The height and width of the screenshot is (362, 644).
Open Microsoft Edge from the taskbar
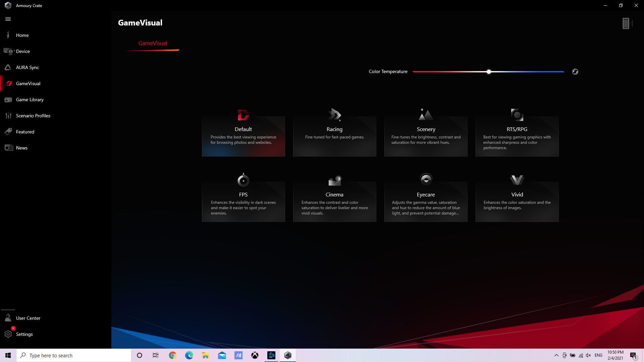coord(189,355)
